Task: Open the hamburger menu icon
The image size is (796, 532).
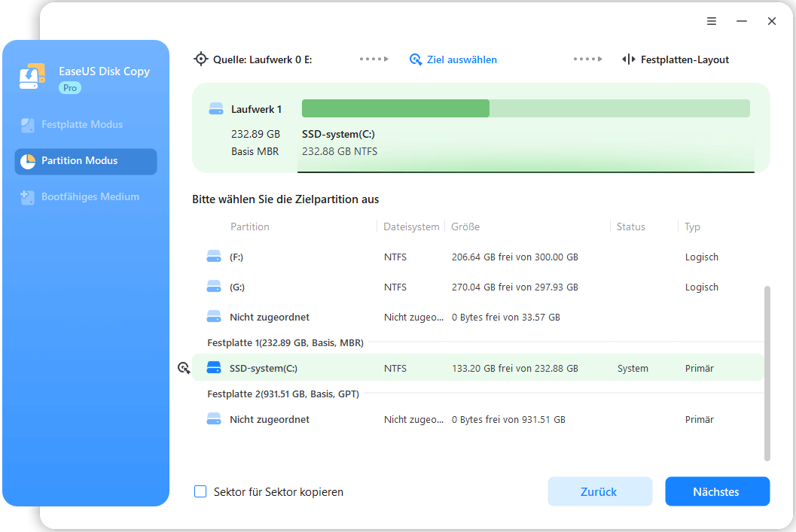Action: point(712,21)
